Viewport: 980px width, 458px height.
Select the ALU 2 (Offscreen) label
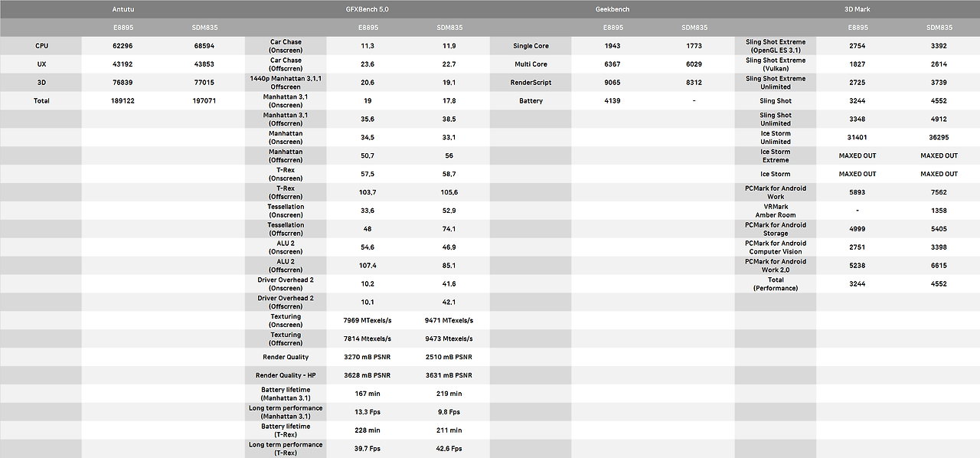coord(286,266)
